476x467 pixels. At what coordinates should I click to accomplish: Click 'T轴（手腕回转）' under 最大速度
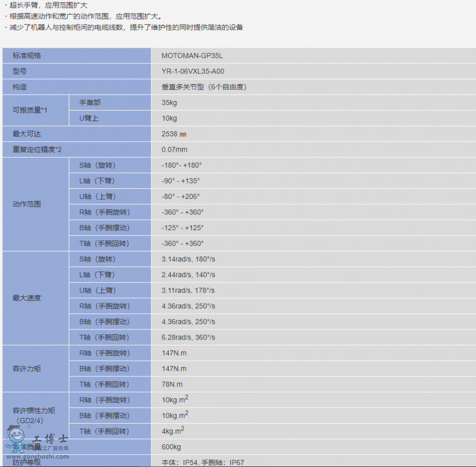pos(104,337)
